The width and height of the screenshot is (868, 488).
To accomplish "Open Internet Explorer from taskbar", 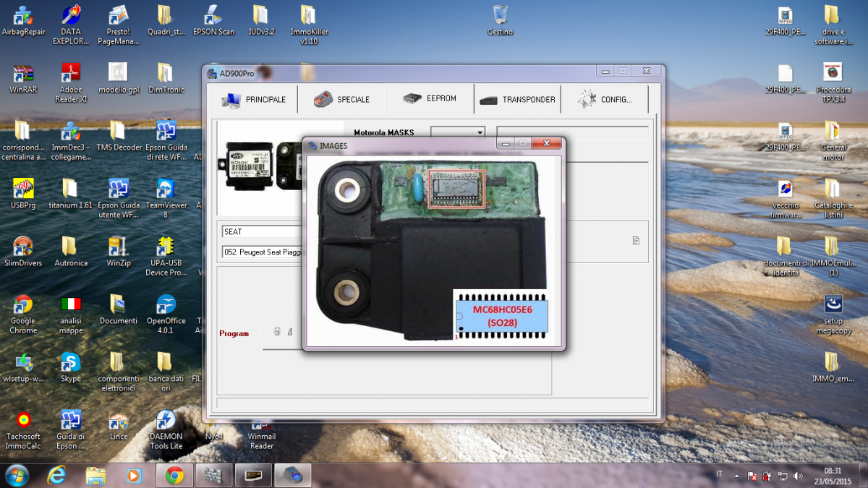I will (x=57, y=475).
